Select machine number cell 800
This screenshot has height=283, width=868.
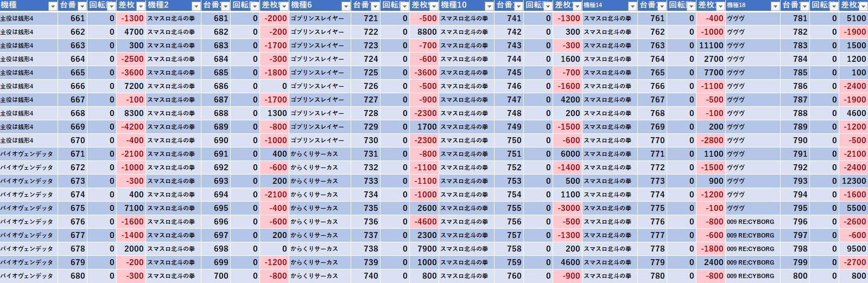click(x=796, y=276)
